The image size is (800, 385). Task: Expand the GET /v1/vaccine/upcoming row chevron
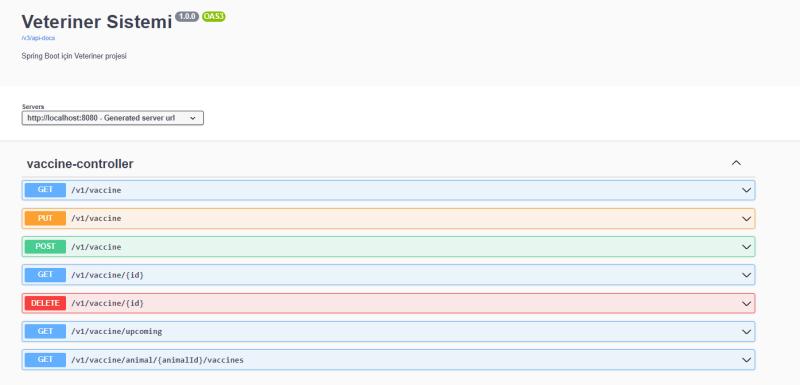click(x=746, y=332)
